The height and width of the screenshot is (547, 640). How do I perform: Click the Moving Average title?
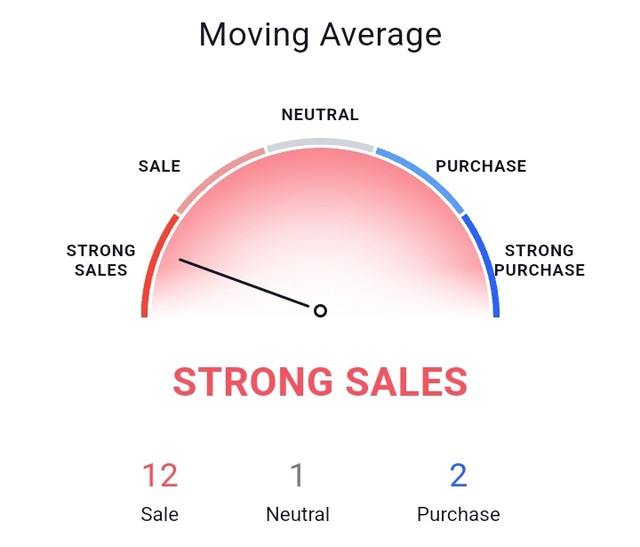point(320,36)
